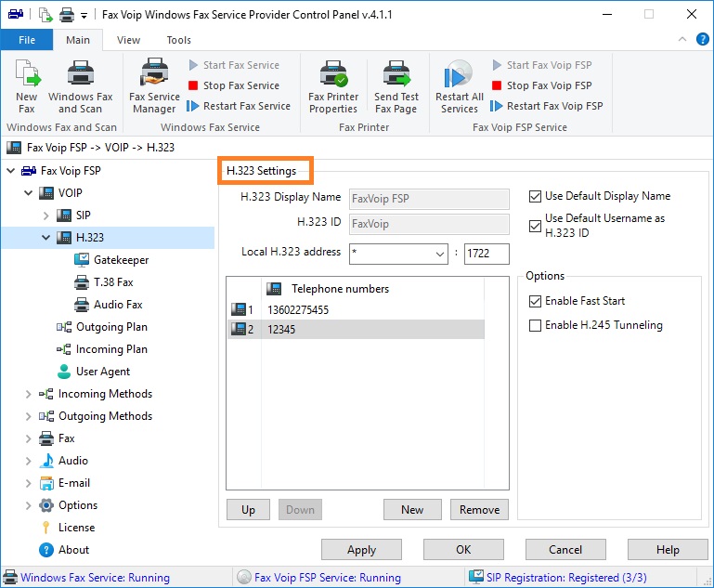Expand the Fax tree node
The height and width of the screenshot is (588, 714).
click(x=29, y=438)
